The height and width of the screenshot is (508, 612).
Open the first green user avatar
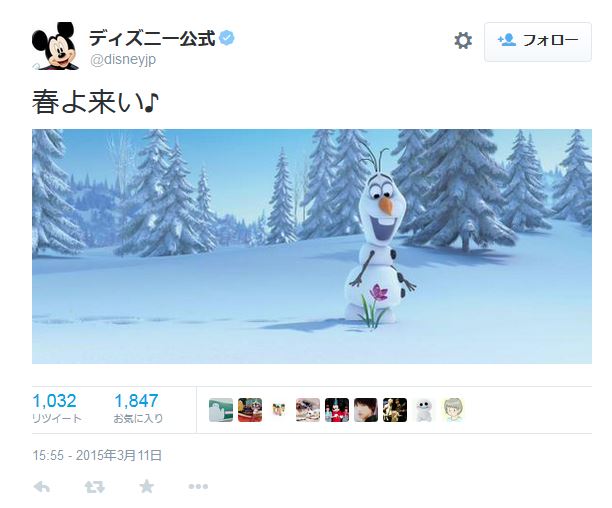(221, 410)
